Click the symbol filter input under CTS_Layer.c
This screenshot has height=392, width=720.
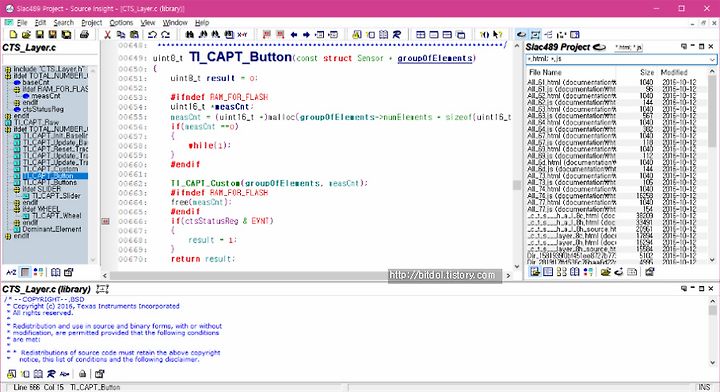click(x=50, y=60)
